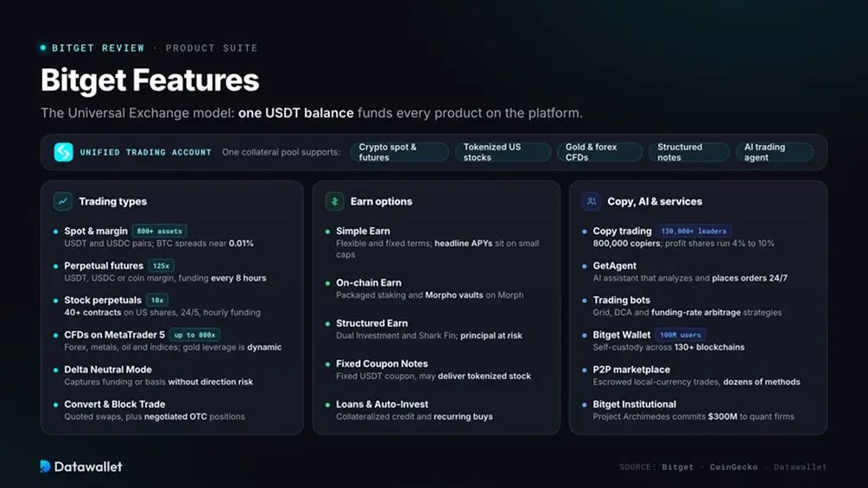Click 'Collateralized credit and recurring buys' text
Screen dimensions: 868x488
pyautogui.click(x=414, y=416)
